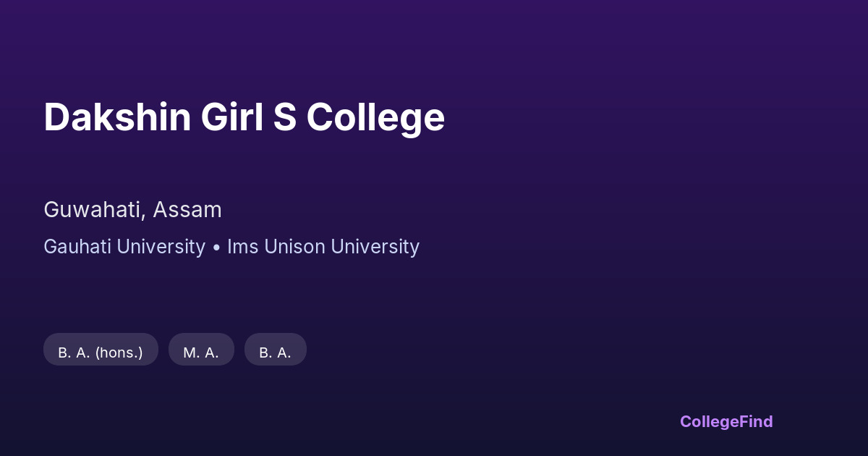Click the Gauhati University affiliation
The height and width of the screenshot is (456, 868).
click(x=124, y=247)
